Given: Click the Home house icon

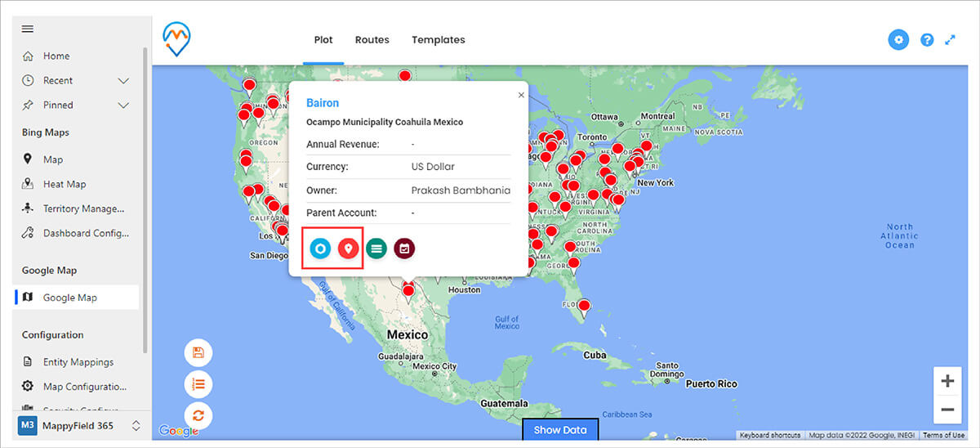Looking at the screenshot, I should click(28, 56).
